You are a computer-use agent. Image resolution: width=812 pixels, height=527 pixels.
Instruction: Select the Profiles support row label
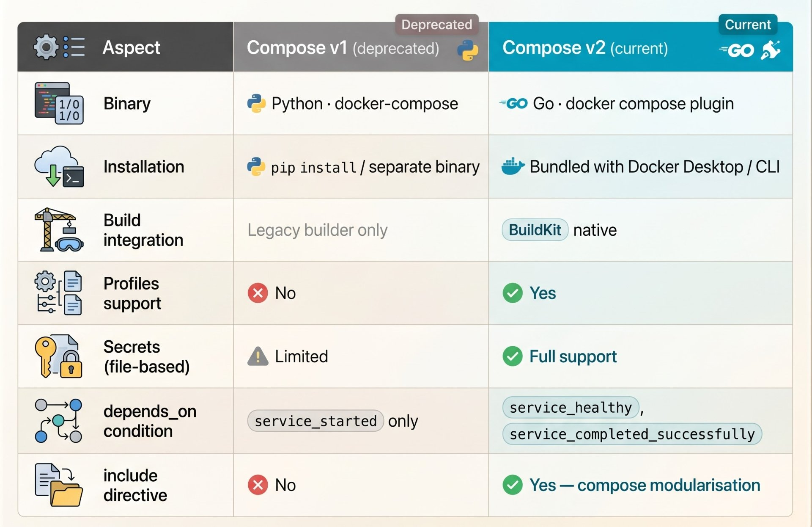pyautogui.click(x=132, y=293)
